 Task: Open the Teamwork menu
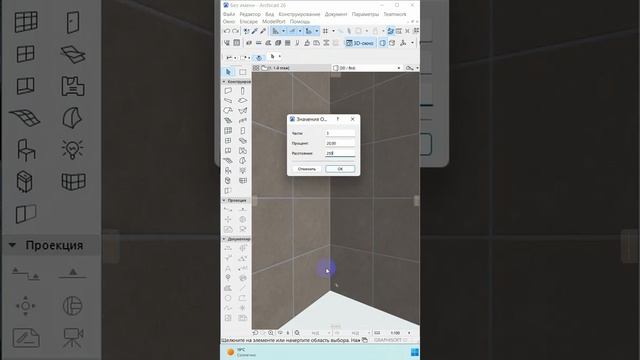[395, 14]
